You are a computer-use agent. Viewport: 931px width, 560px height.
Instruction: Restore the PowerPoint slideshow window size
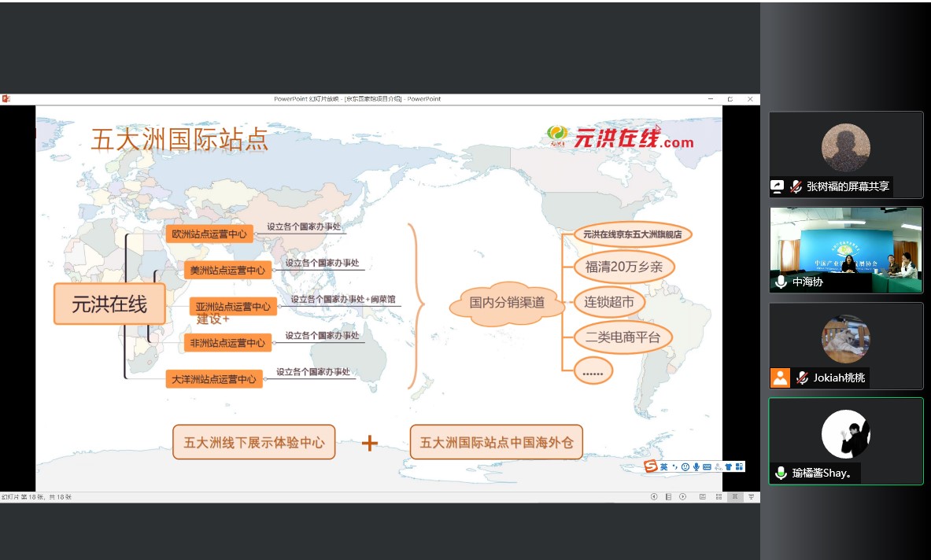(730, 98)
